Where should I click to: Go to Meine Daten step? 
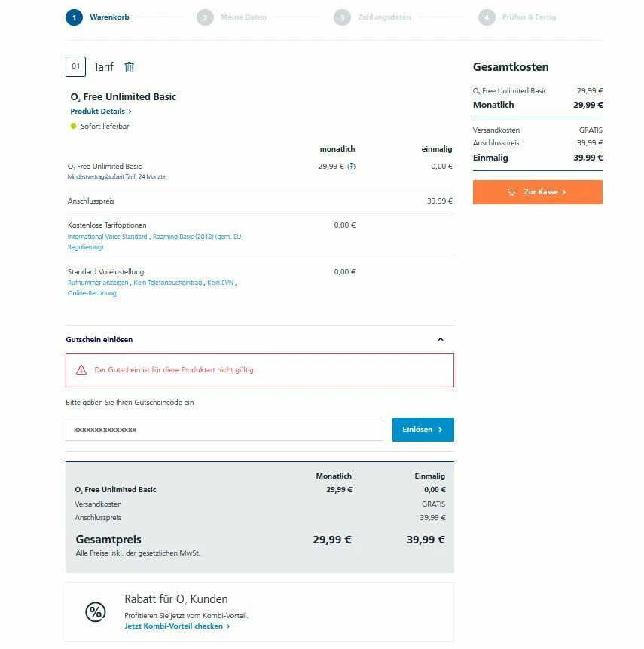[x=243, y=17]
